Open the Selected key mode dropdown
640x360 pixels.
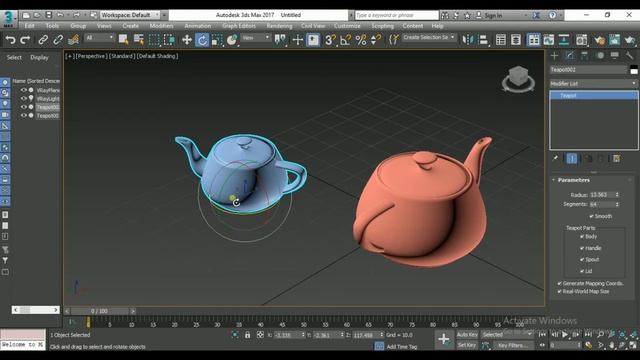point(507,335)
